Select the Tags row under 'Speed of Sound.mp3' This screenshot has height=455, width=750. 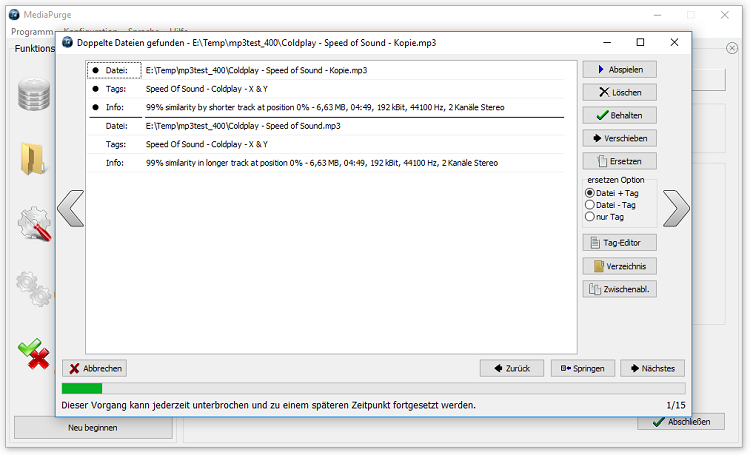click(325, 144)
